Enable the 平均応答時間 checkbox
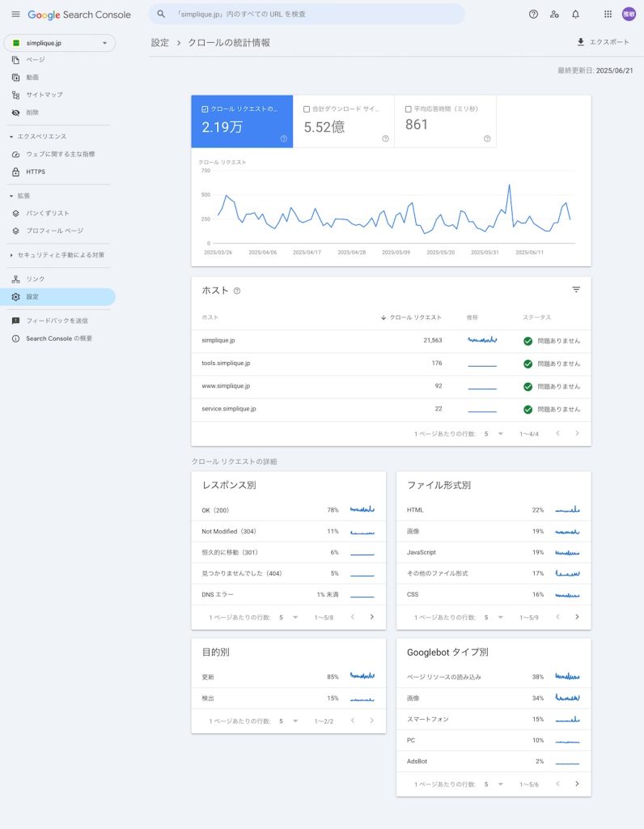The image size is (644, 829). pos(409,109)
